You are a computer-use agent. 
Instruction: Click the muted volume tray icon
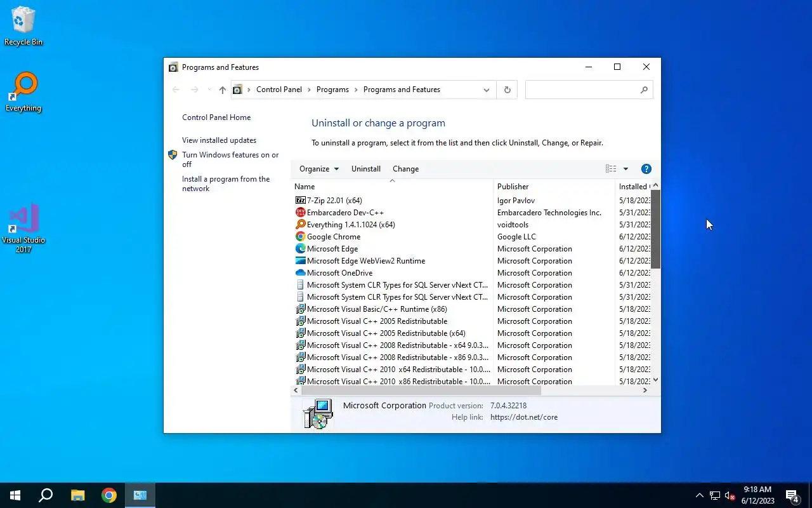[x=730, y=495]
